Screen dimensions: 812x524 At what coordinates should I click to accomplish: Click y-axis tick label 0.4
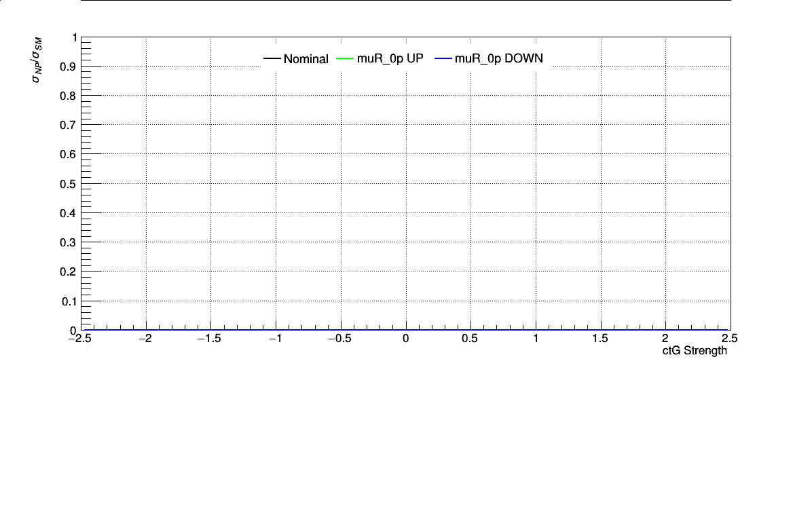click(x=68, y=213)
